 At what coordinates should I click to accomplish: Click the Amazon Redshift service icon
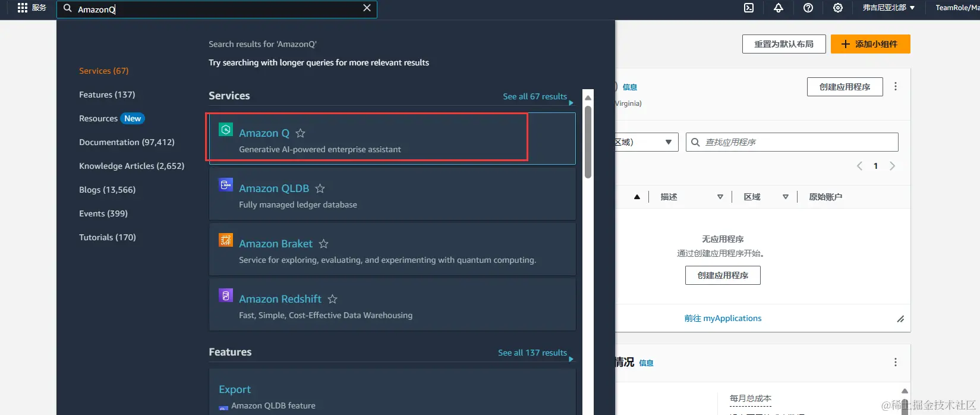point(226,295)
